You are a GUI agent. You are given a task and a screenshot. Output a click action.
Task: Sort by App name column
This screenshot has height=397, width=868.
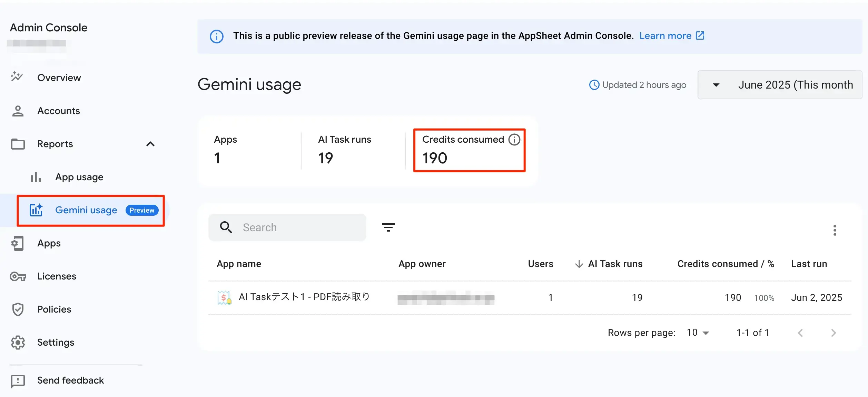pyautogui.click(x=239, y=264)
